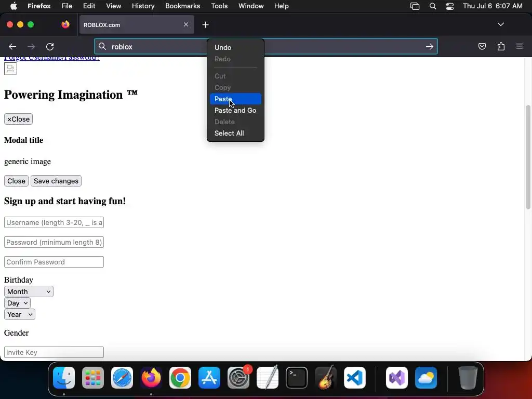Open the File menu

(x=66, y=6)
